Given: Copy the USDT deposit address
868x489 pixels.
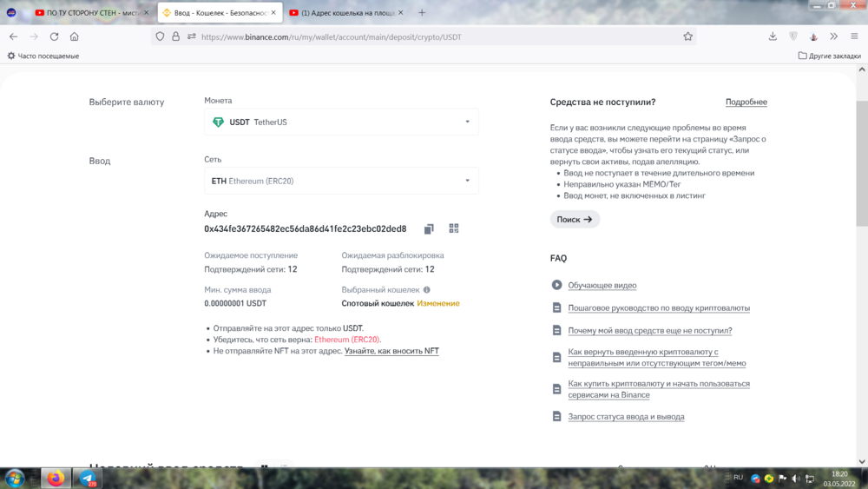Looking at the screenshot, I should [429, 229].
